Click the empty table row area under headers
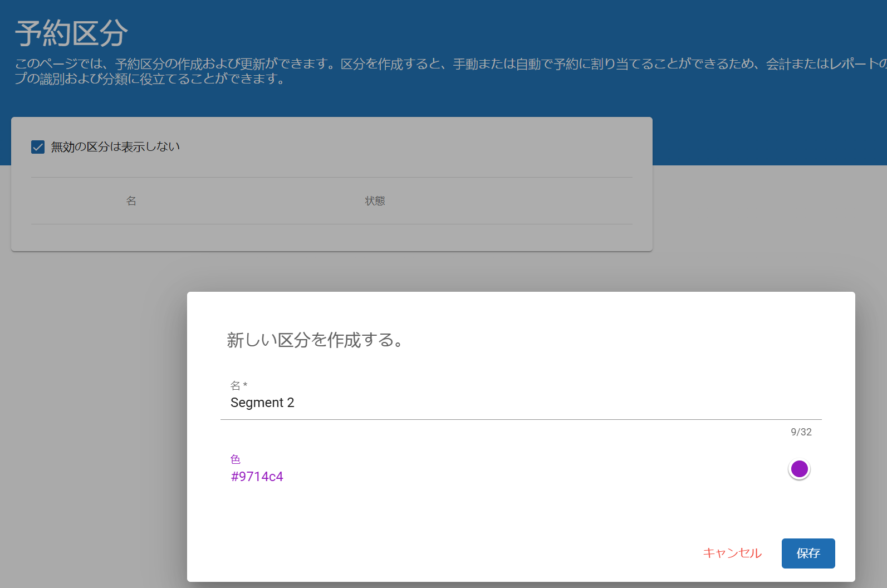 click(331, 237)
